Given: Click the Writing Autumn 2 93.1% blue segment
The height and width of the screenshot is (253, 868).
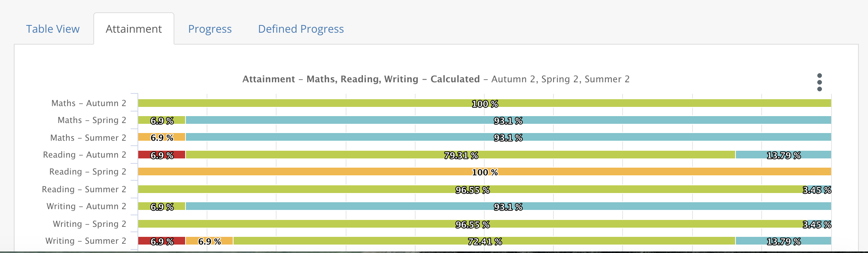Looking at the screenshot, I should (x=508, y=206).
